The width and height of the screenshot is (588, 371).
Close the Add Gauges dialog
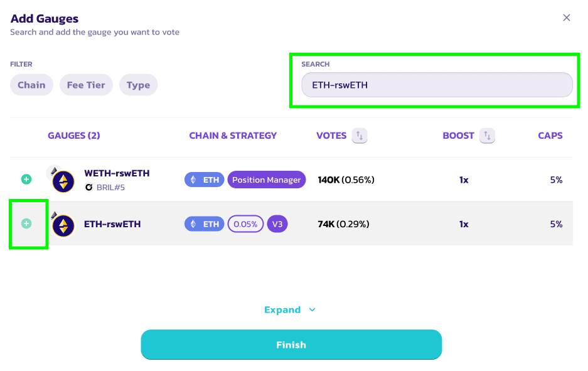(567, 18)
